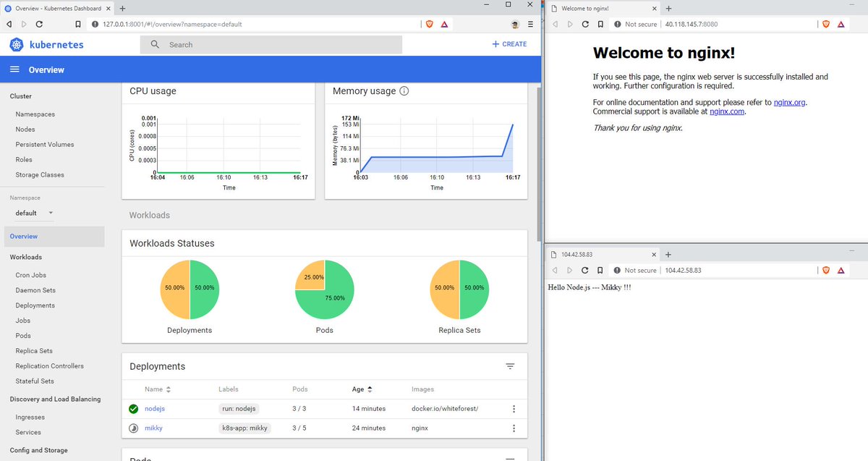Viewport: 868px width, 461px height.
Task: Go back in the 104.42.58.83 window
Action: tap(554, 270)
